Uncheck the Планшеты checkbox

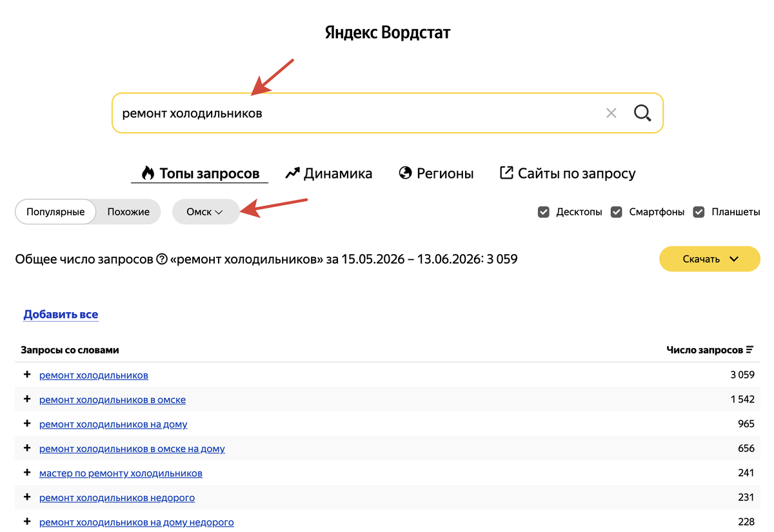699,212
